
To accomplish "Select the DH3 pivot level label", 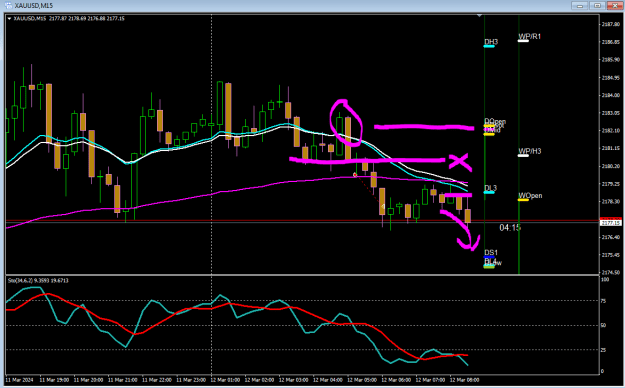I will coord(491,42).
